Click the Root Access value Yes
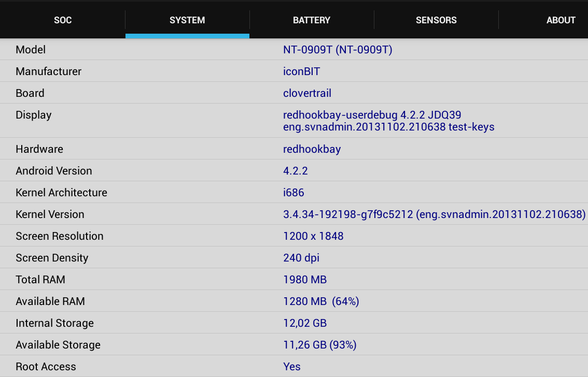588x377 pixels. 292,367
